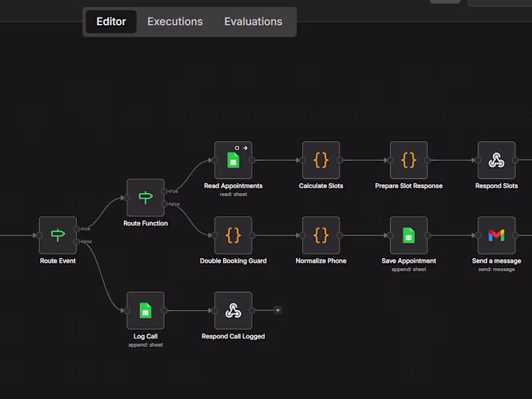The width and height of the screenshot is (532, 399).
Task: Select the Route Function node icon
Action: pyautogui.click(x=146, y=198)
